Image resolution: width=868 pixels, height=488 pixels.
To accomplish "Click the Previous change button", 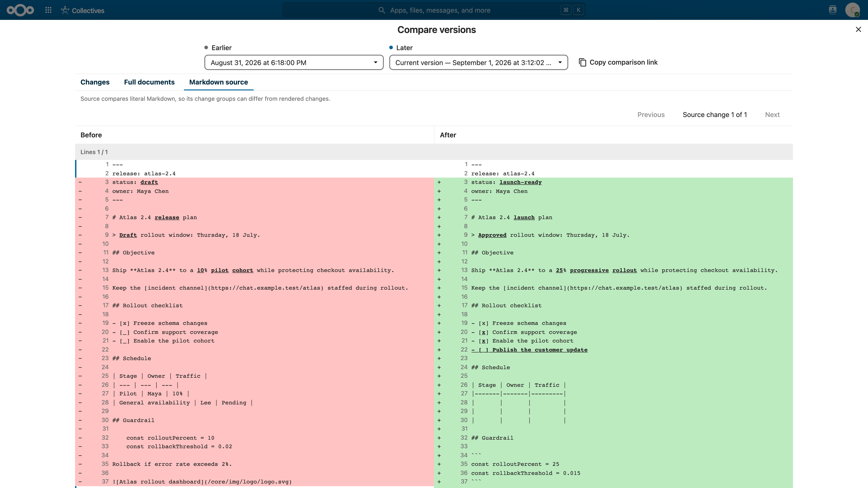I will pyautogui.click(x=651, y=115).
